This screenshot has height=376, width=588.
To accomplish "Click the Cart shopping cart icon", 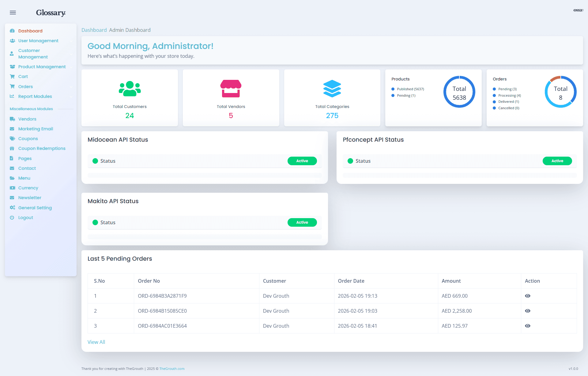I will [12, 76].
